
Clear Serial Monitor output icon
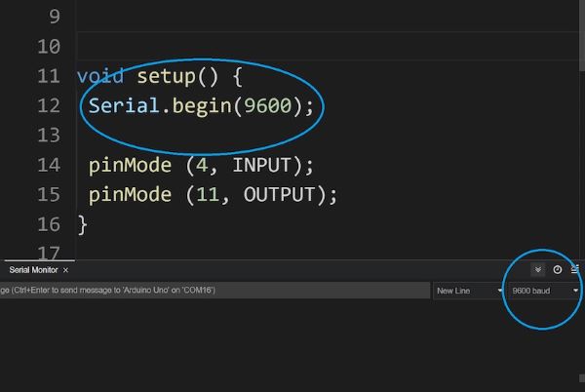point(575,269)
